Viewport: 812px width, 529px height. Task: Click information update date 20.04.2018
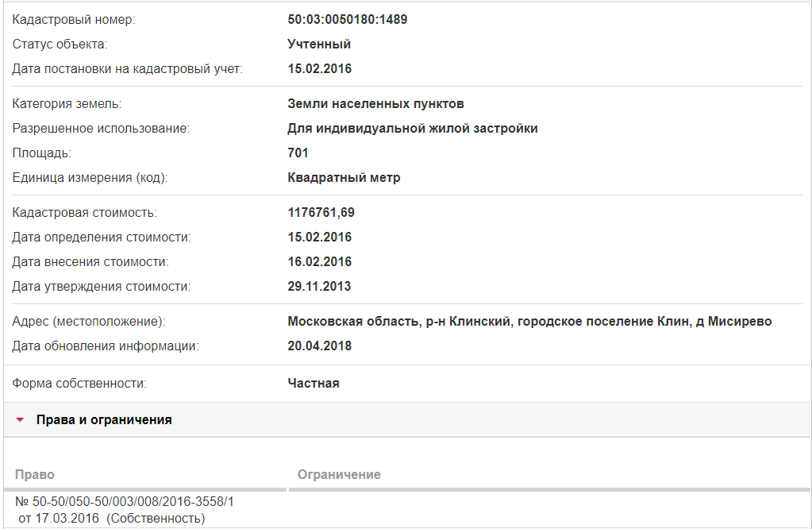click(320, 346)
